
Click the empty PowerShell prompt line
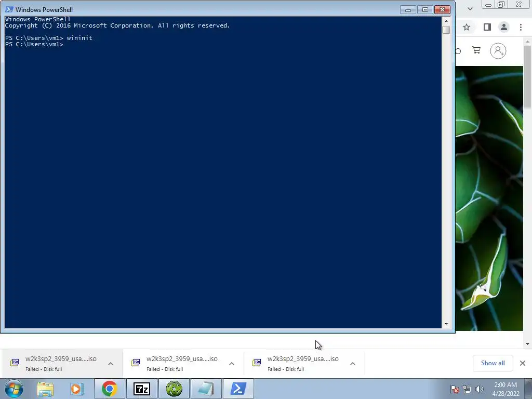[x=34, y=45]
